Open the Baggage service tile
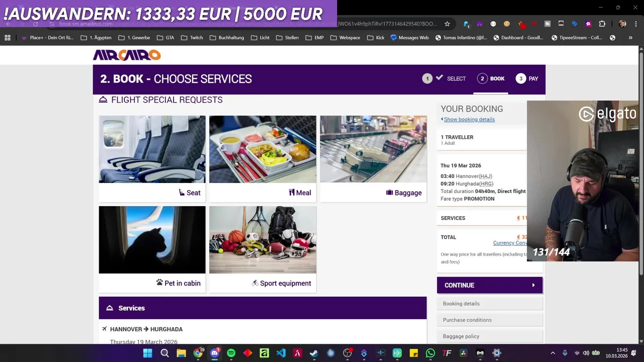This screenshot has height=362, width=644. click(373, 158)
